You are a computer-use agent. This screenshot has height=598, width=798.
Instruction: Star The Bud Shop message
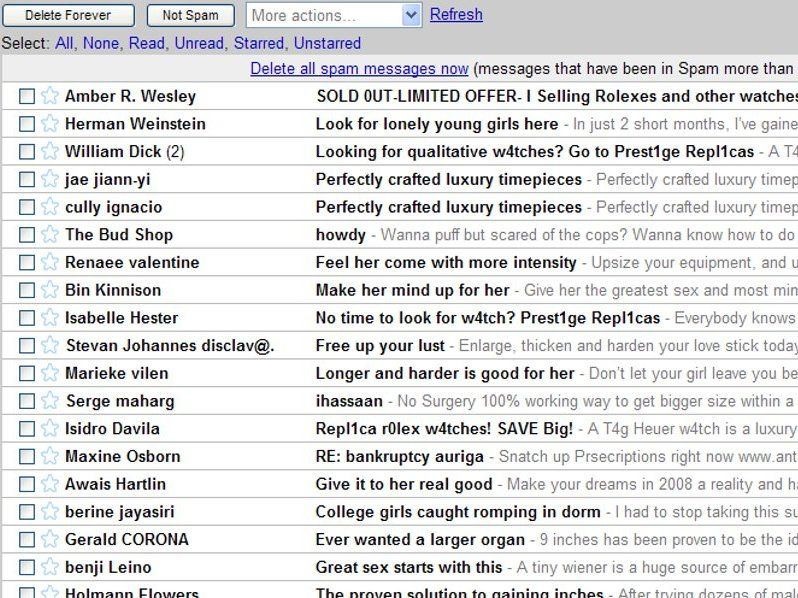tap(50, 234)
